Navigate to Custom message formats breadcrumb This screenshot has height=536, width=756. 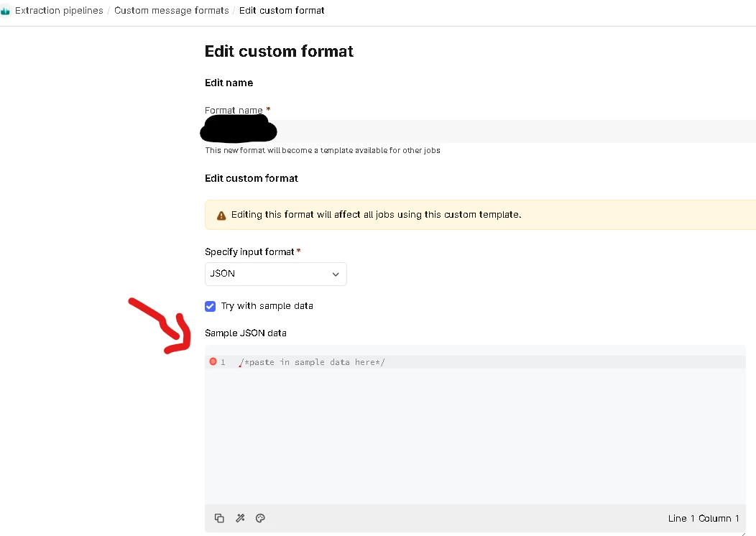[x=171, y=11]
